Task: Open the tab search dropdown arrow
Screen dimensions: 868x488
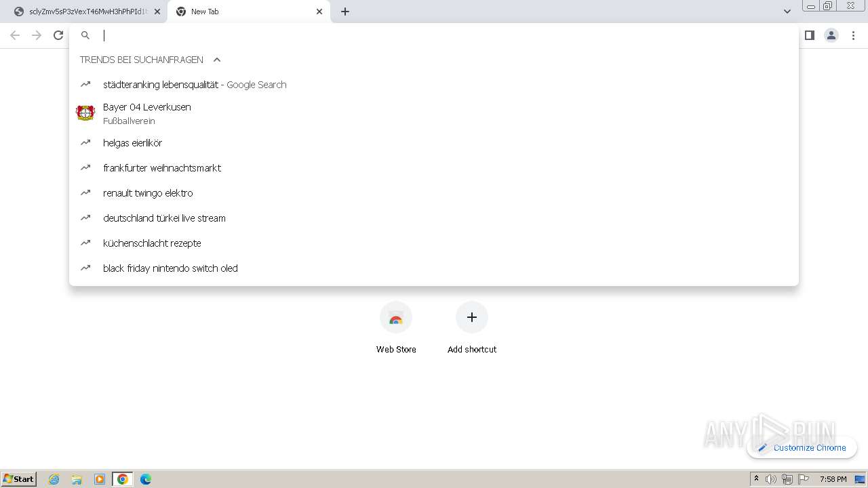Action: [x=787, y=12]
